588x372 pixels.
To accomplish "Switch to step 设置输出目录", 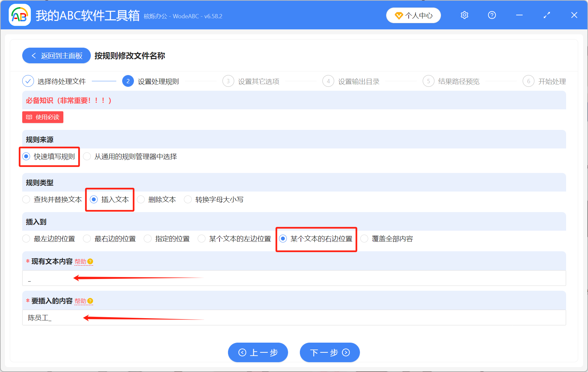I will 358,81.
